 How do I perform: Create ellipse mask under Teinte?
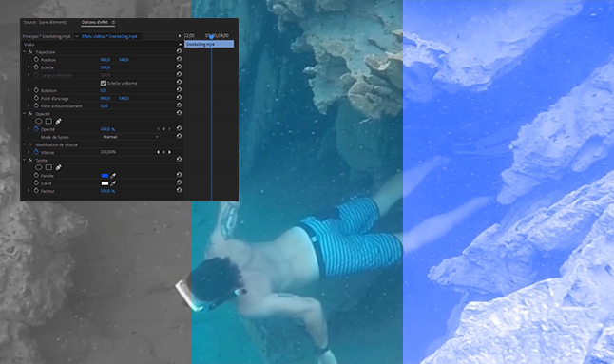pos(38,167)
